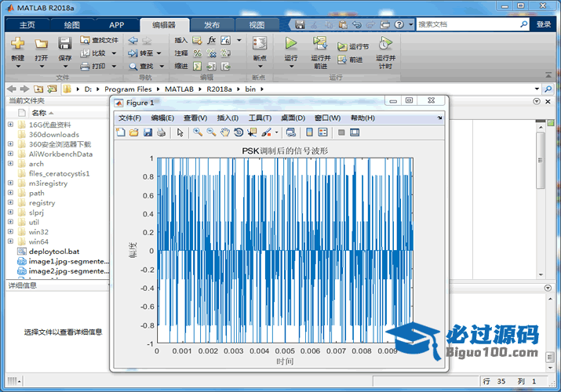Open a file with 打开 icon
This screenshot has width=561, height=392.
click(x=41, y=44)
